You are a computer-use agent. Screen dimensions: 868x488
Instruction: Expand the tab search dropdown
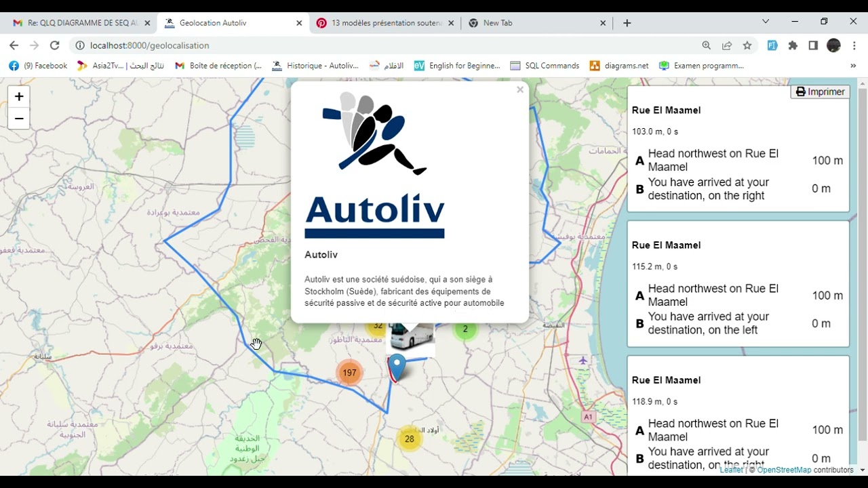coord(766,22)
